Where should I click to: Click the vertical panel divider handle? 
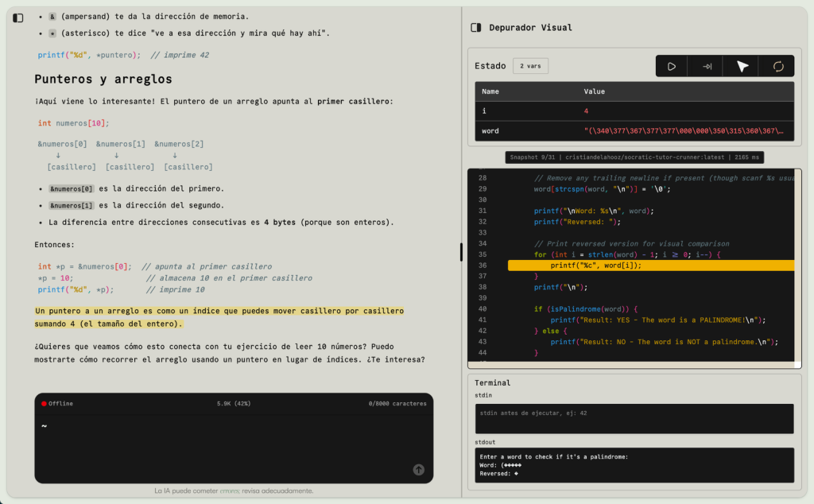[461, 252]
